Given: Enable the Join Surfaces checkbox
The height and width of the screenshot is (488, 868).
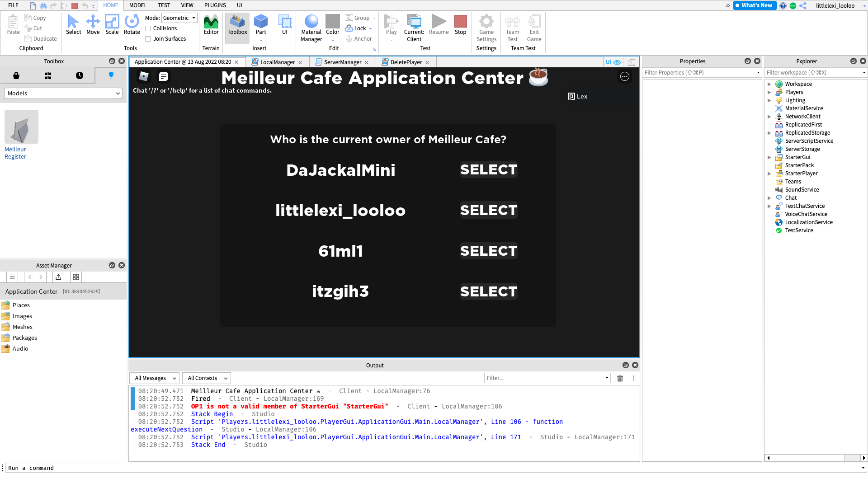Looking at the screenshot, I should (148, 39).
